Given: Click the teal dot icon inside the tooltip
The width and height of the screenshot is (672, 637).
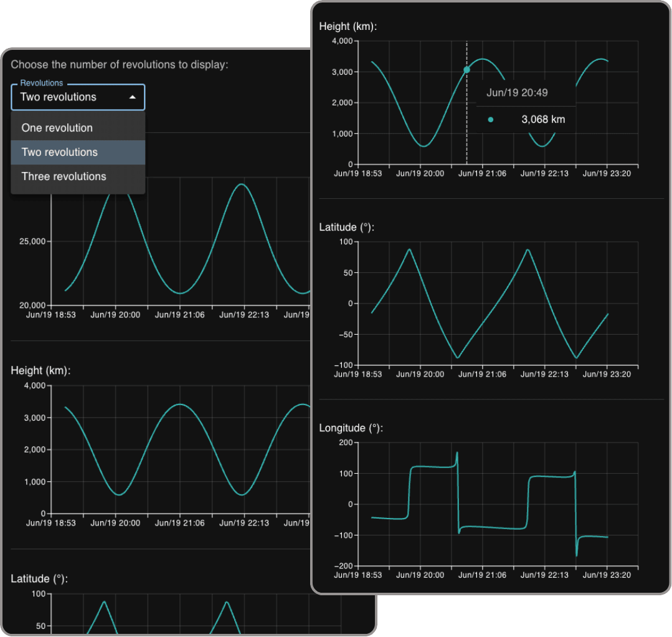Looking at the screenshot, I should 491,118.
